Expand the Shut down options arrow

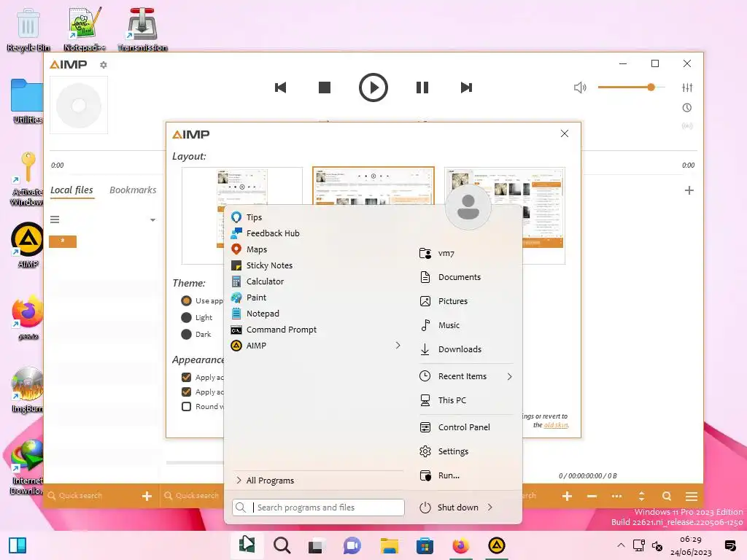point(490,507)
